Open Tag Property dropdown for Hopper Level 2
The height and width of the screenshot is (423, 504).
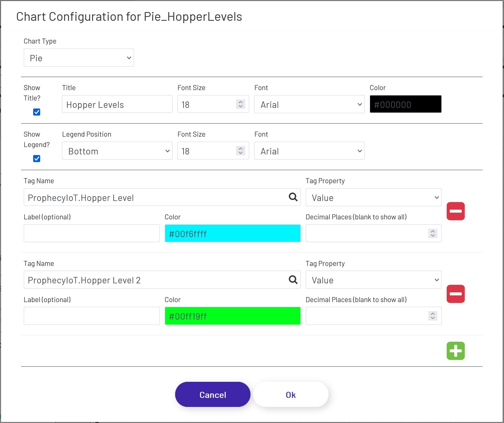[373, 280]
